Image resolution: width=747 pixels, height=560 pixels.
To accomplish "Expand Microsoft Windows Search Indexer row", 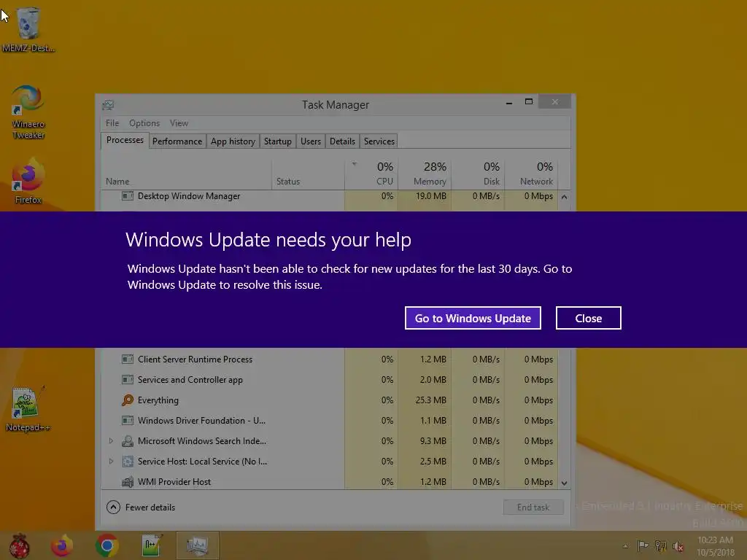I will point(111,441).
